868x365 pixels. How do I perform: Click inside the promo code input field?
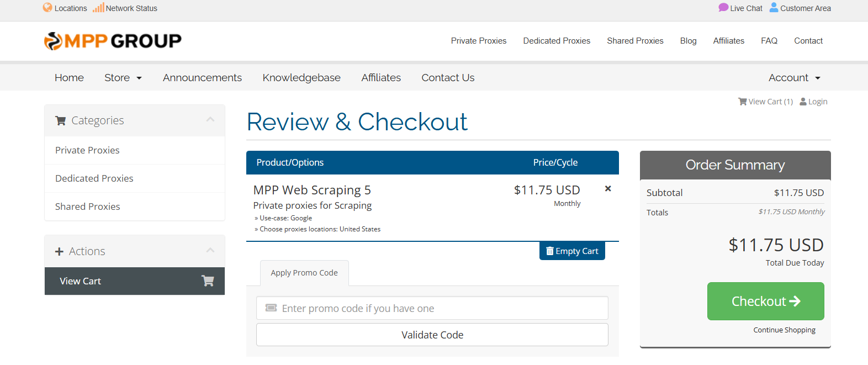click(432, 308)
